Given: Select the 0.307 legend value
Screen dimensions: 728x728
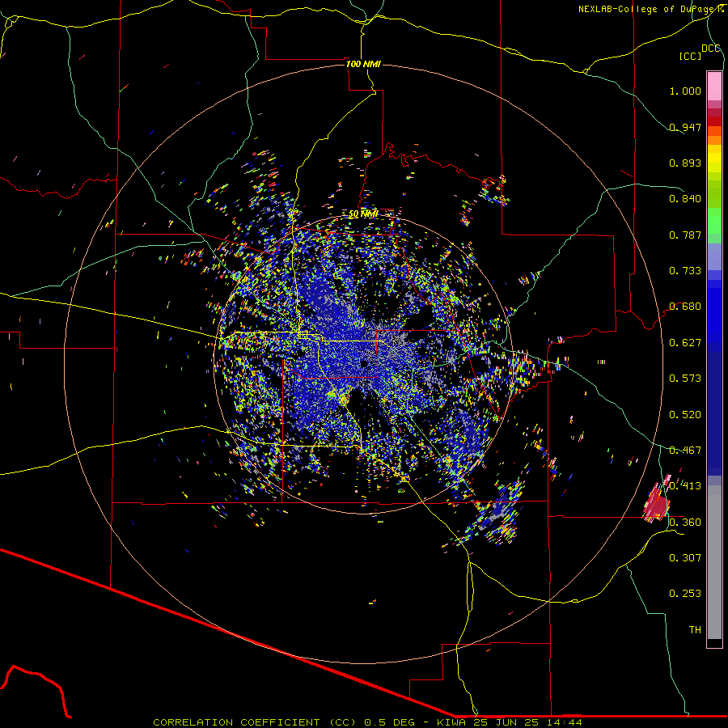Looking at the screenshot, I should pyautogui.click(x=685, y=558).
